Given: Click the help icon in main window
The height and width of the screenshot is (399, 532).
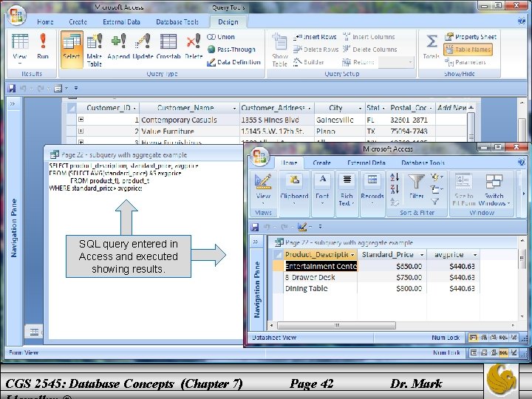Looking at the screenshot, I should click(522, 21).
